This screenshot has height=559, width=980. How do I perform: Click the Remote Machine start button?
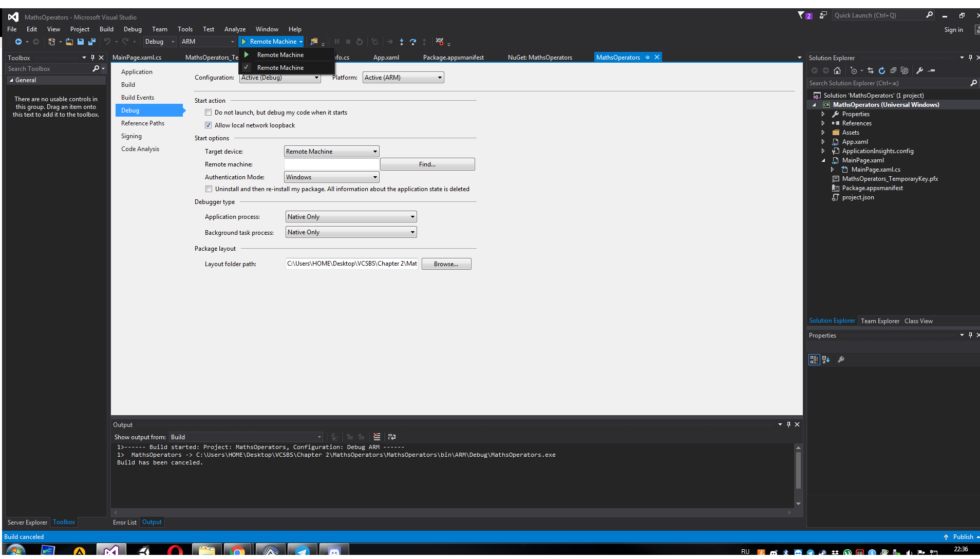tap(269, 42)
